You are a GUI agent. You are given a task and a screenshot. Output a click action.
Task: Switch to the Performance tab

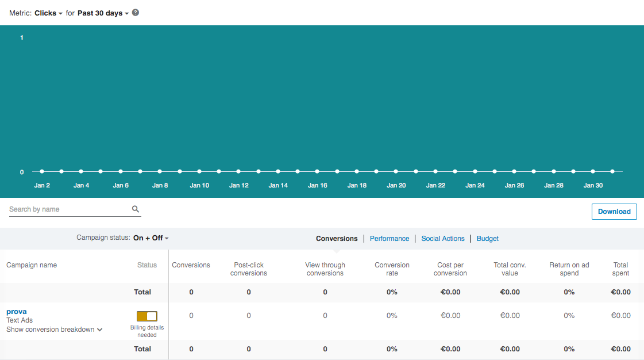tap(390, 238)
